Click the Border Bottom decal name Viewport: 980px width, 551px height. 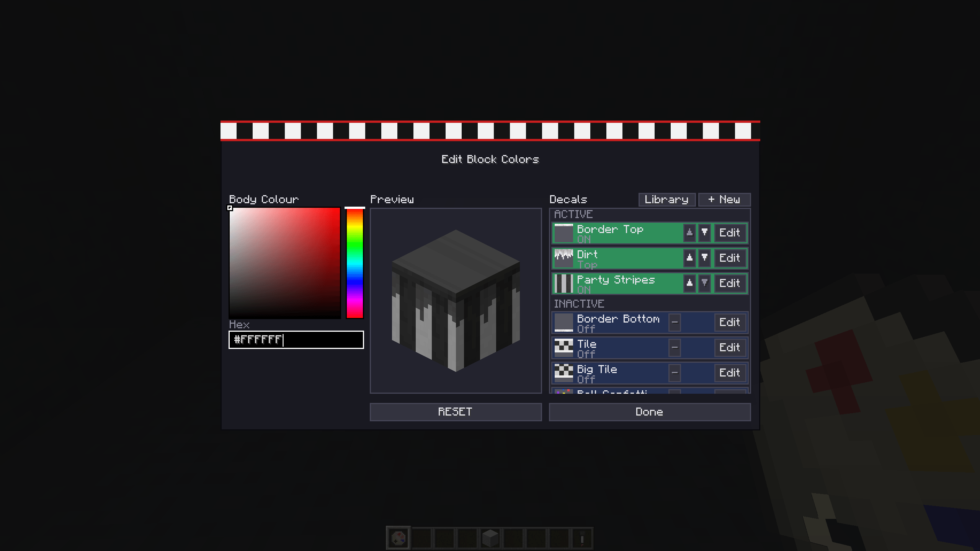(618, 319)
